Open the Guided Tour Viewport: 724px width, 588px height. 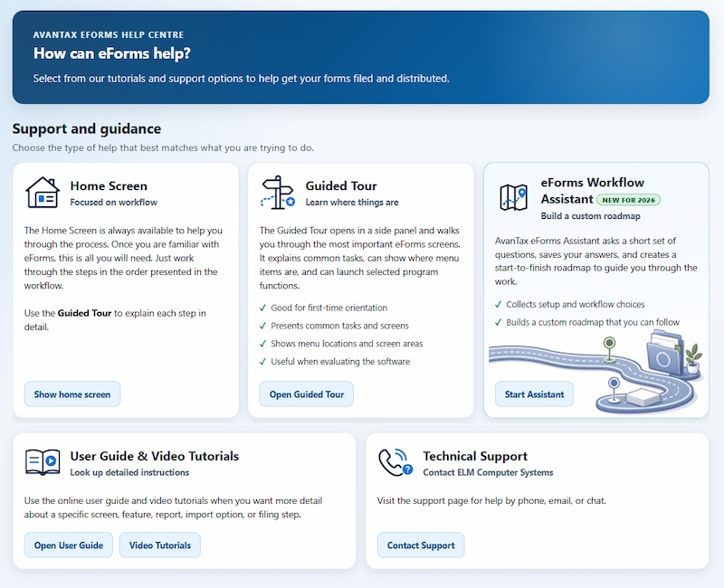tap(307, 394)
